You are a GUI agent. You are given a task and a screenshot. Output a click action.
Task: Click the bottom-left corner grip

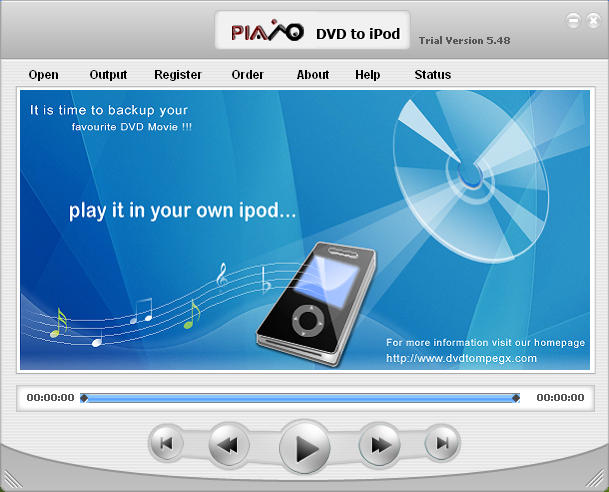point(12,478)
